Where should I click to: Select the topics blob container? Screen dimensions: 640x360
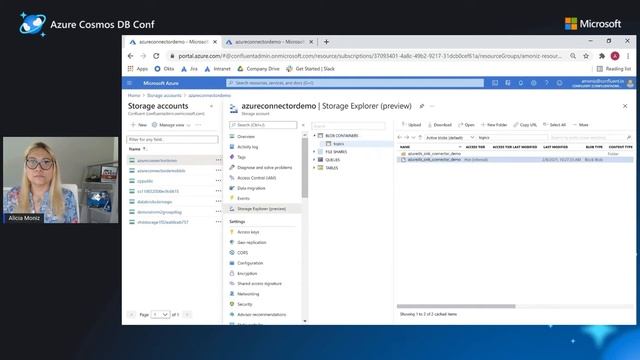(x=338, y=144)
